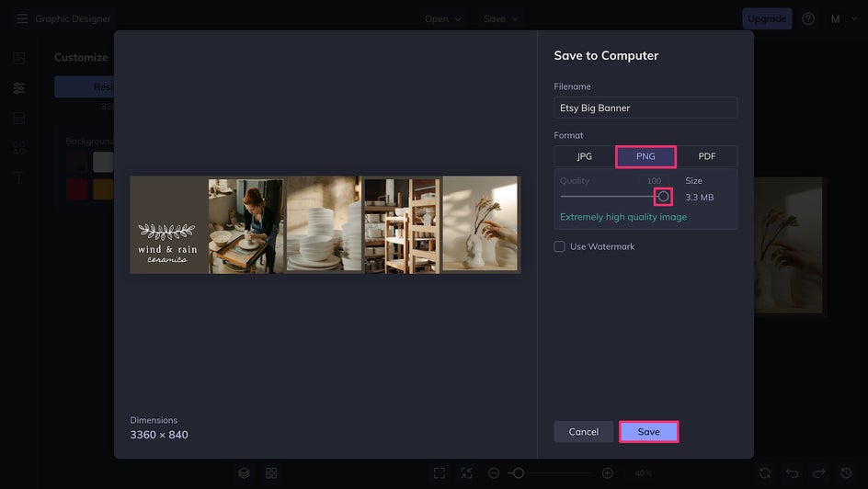Click the repeat/refresh icon in bottom bar
This screenshot has width=868, height=489.
(765, 473)
